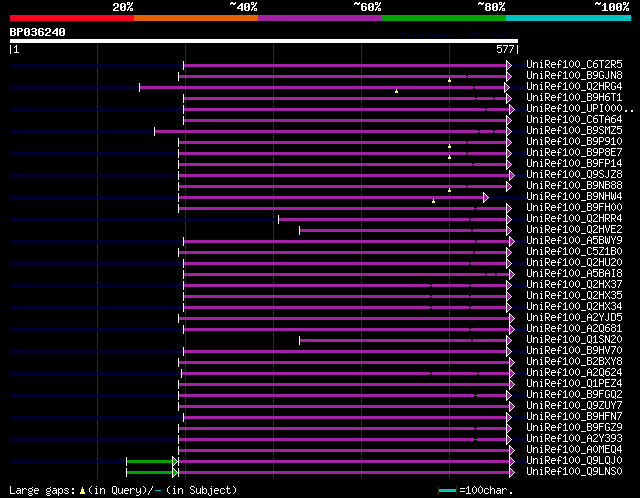Image resolution: width=640 pixels, height=498 pixels.
Task: Select the UniRef100_Q9ZUY7 label
Action: (574, 406)
